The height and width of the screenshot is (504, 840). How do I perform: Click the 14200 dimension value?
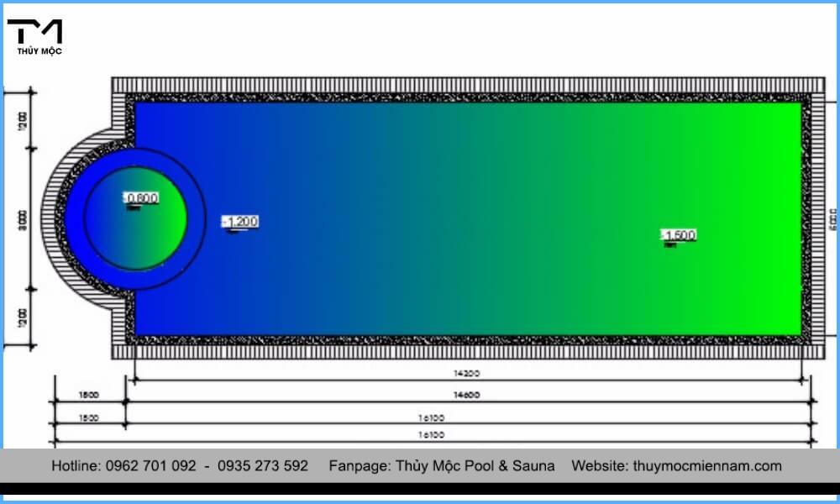[x=466, y=373]
